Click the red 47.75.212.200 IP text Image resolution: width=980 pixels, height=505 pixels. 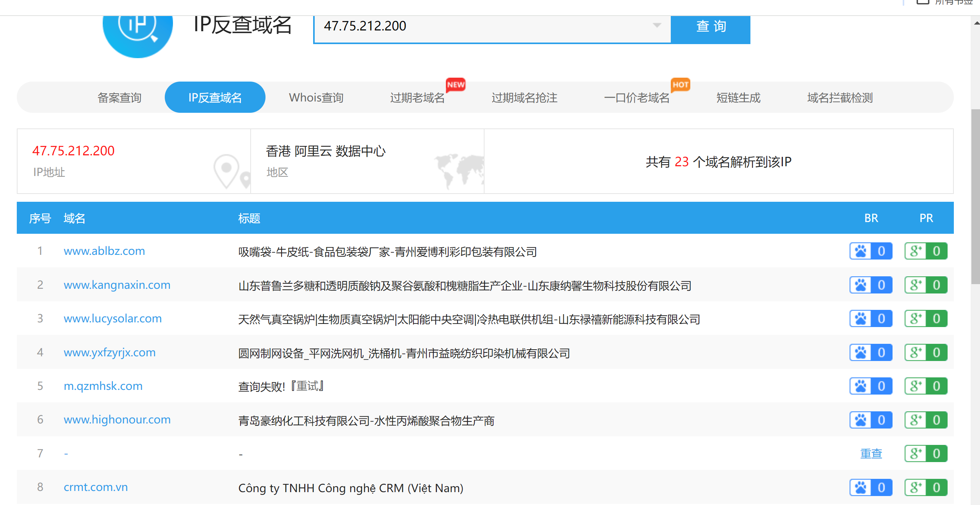pyautogui.click(x=73, y=151)
